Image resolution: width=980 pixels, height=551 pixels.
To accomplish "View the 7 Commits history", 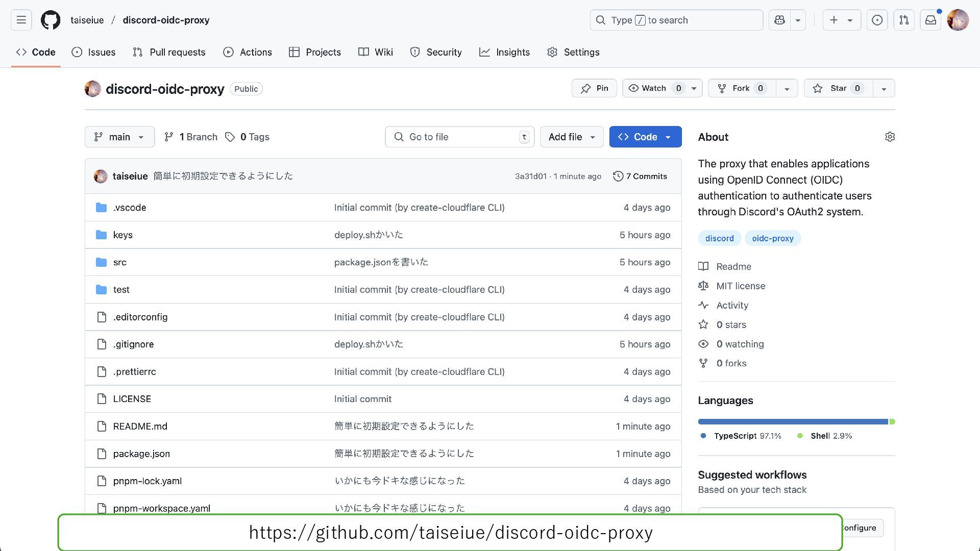I will point(640,176).
